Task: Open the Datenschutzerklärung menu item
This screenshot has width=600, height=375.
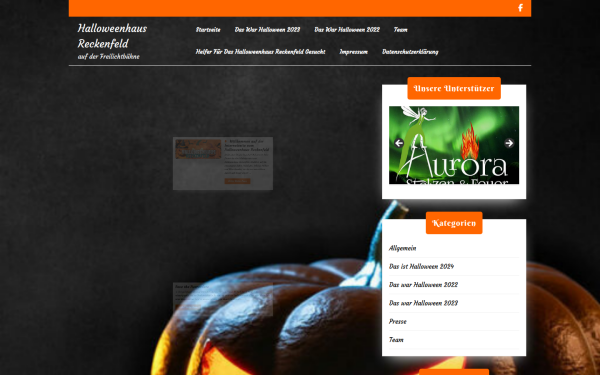Action: [410, 52]
